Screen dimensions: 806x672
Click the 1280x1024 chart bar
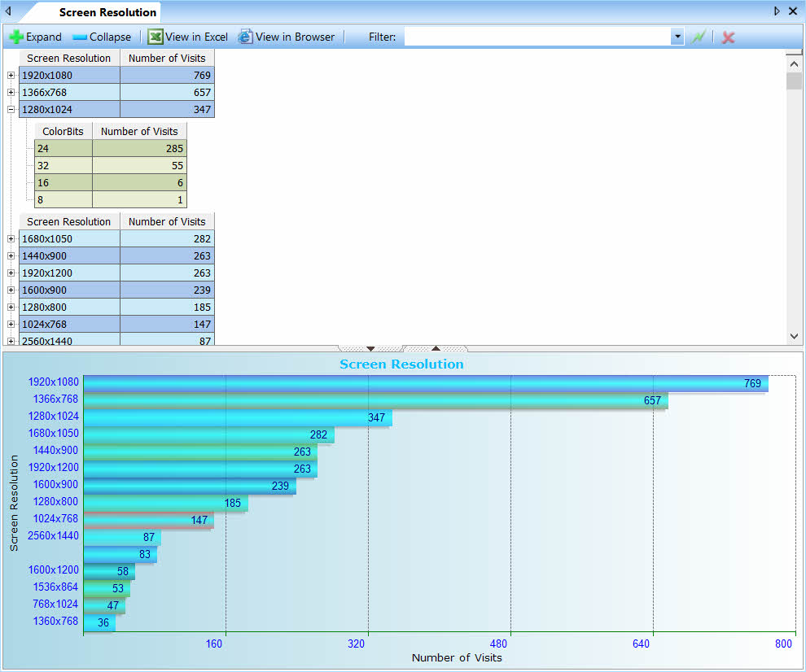coord(238,417)
